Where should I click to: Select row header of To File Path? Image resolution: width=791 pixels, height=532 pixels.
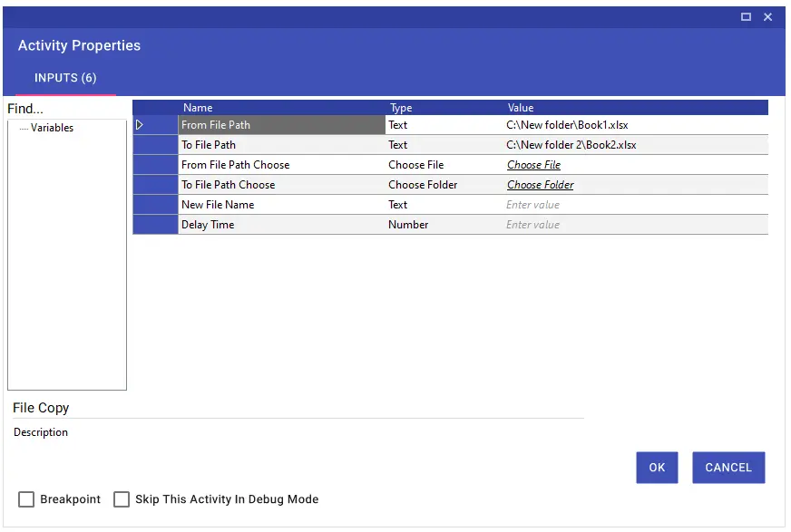coord(155,145)
